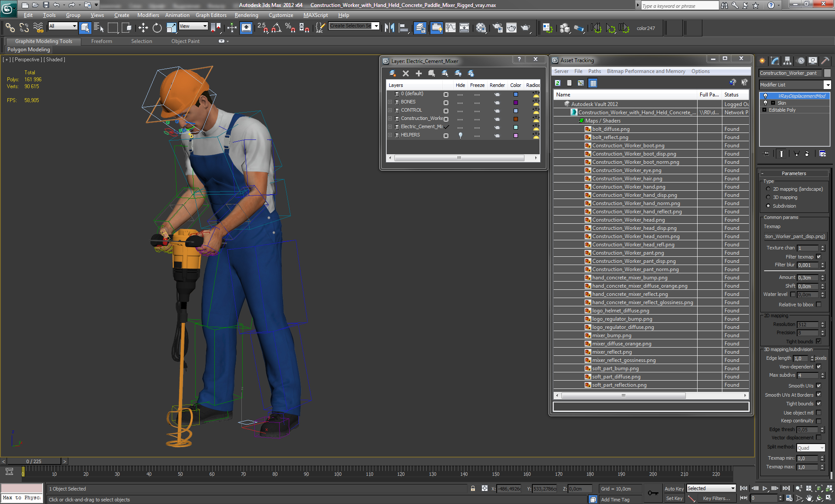Choose the Select and Move tool
The height and width of the screenshot is (504, 835).
point(143,28)
